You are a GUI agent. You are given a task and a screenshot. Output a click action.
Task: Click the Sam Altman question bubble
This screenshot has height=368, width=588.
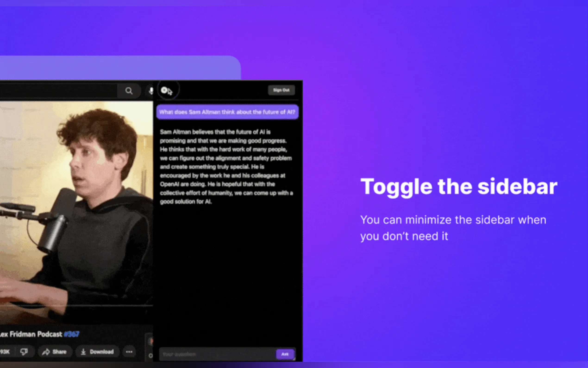227,112
